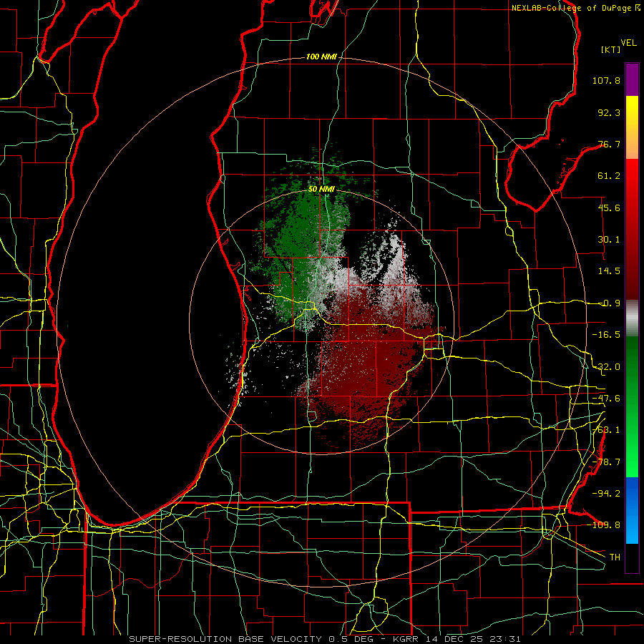The image size is (644, 644).
Task: Click the VEL legend title
Action: point(628,43)
